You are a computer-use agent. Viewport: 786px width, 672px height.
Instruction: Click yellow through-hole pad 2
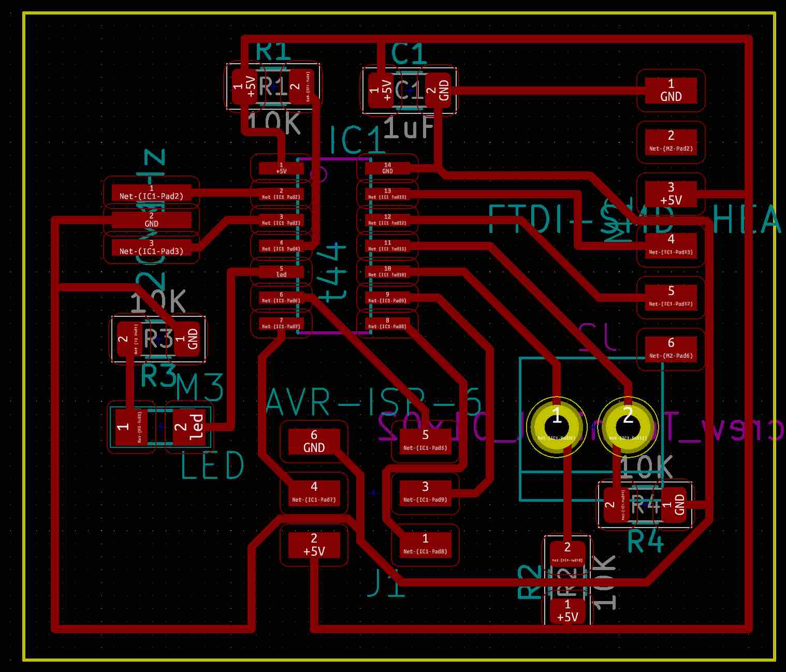(x=628, y=428)
